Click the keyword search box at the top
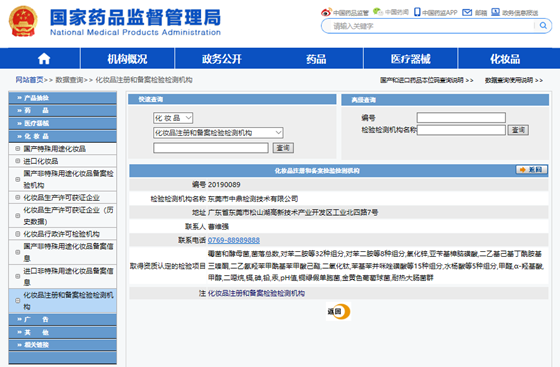The image size is (560, 367). click(x=432, y=26)
